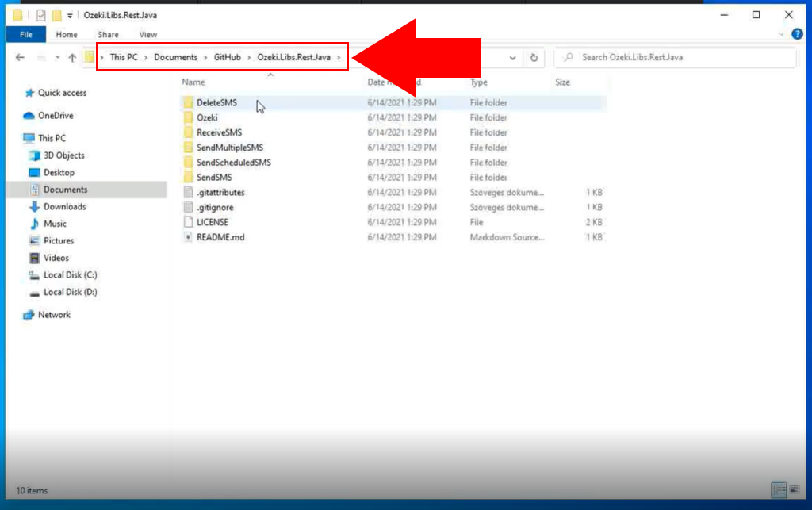
Task: Open the Help question mark icon
Action: click(x=797, y=35)
